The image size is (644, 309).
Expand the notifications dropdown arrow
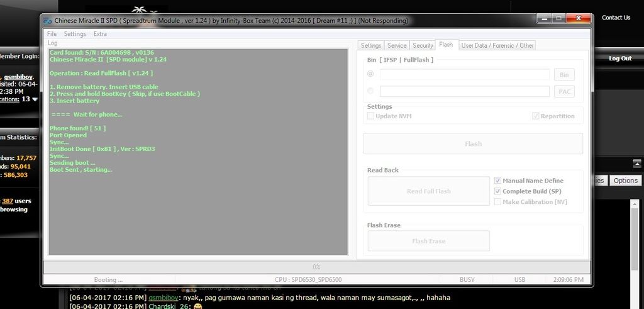pyautogui.click(x=35, y=99)
